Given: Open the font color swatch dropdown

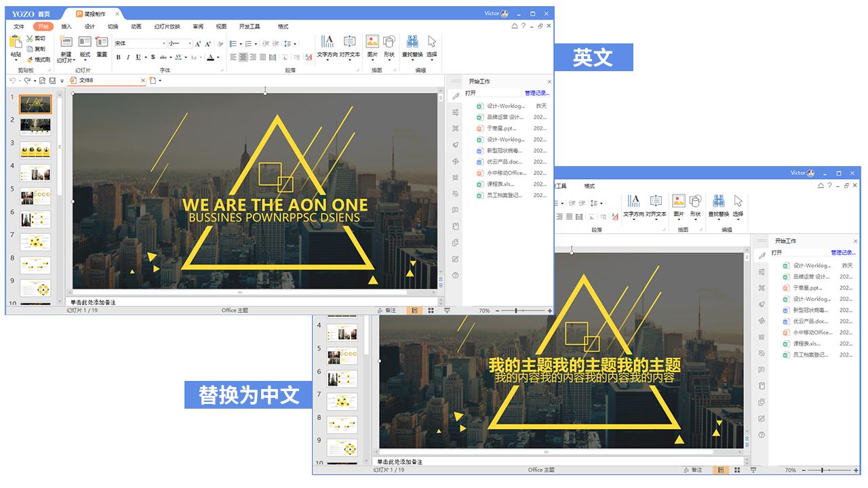Looking at the screenshot, I should point(218,58).
